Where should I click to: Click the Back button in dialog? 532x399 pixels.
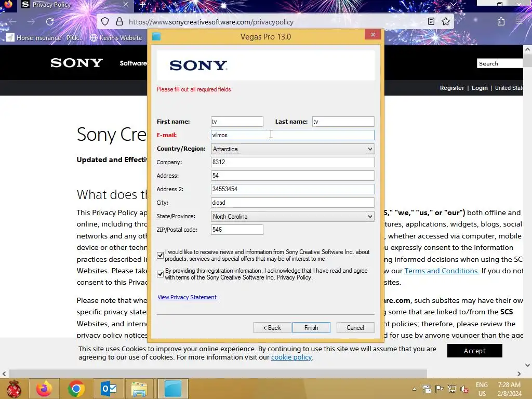click(x=272, y=328)
